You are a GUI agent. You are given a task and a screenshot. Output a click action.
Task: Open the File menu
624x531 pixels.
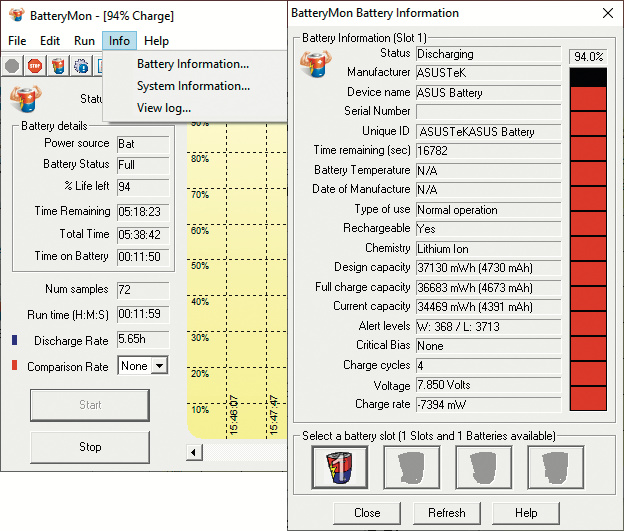[17, 41]
